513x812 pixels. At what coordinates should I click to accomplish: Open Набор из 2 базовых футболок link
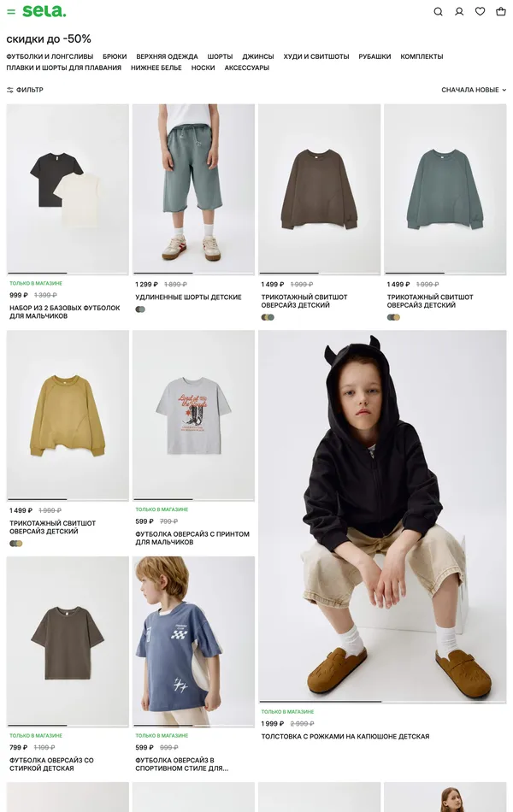[65, 312]
